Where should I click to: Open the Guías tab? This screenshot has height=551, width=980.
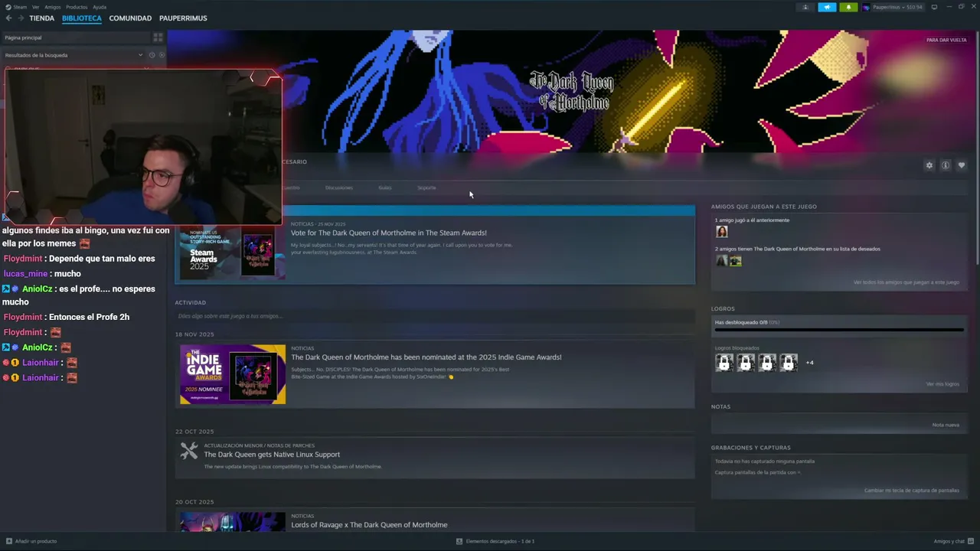(x=385, y=187)
